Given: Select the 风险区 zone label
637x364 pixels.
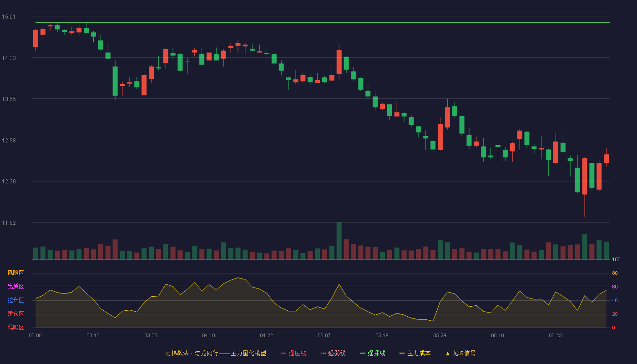Looking at the screenshot, I should (16, 273).
